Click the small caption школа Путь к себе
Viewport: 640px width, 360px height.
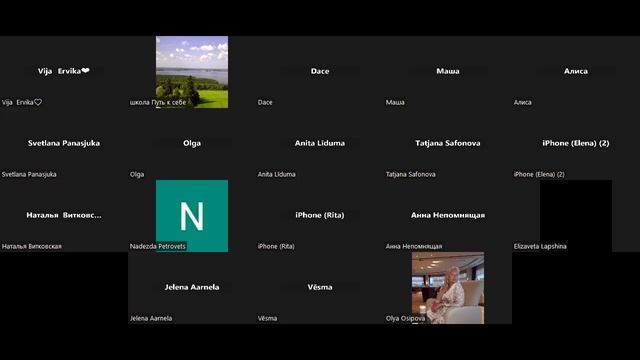click(158, 102)
